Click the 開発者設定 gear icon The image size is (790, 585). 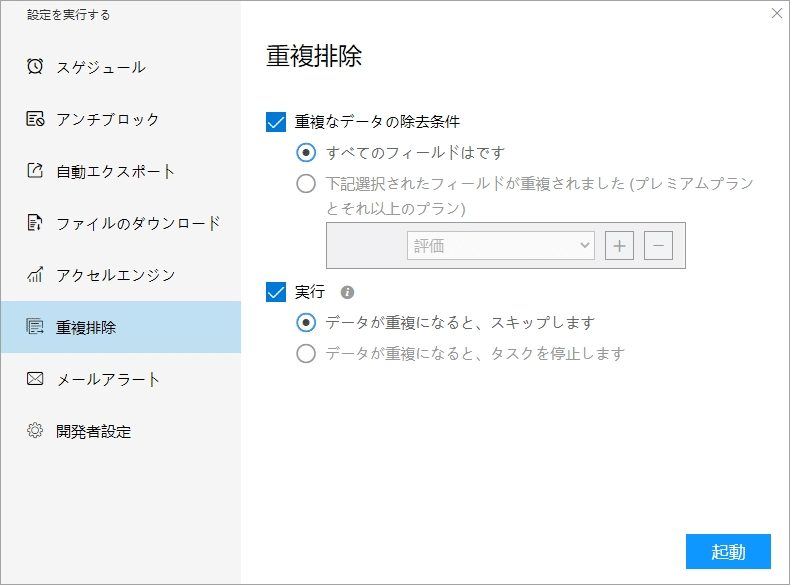point(35,431)
